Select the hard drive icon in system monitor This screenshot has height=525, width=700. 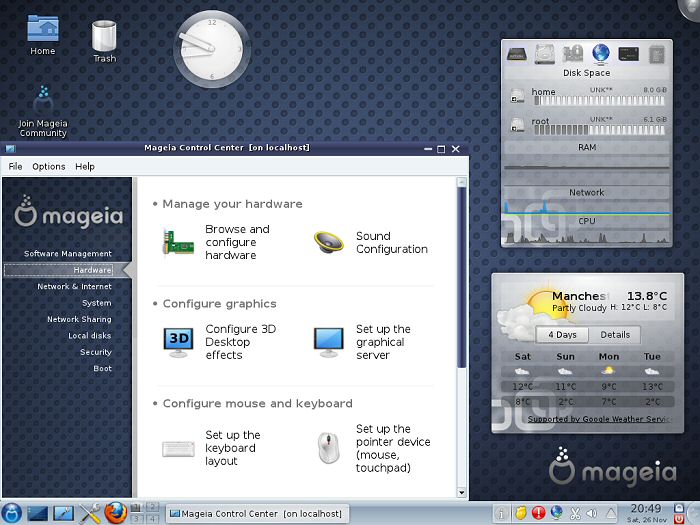tap(545, 54)
